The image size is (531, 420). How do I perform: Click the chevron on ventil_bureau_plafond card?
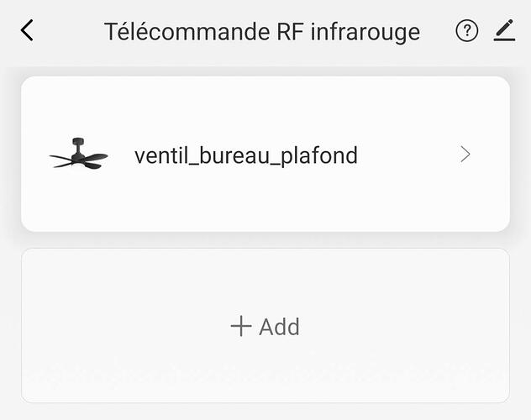point(465,155)
